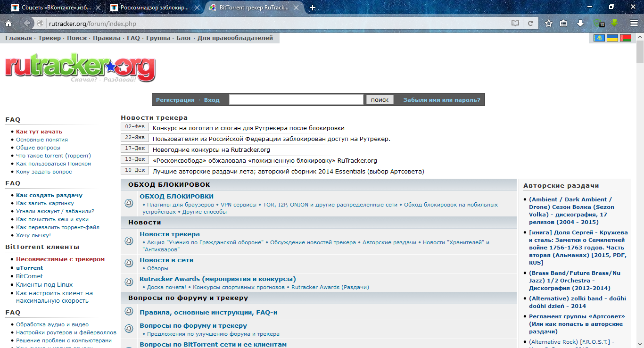Viewport: 644px width, 348px height.
Task: Click forum icon beside Правила, основные инструкции
Action: (x=129, y=311)
